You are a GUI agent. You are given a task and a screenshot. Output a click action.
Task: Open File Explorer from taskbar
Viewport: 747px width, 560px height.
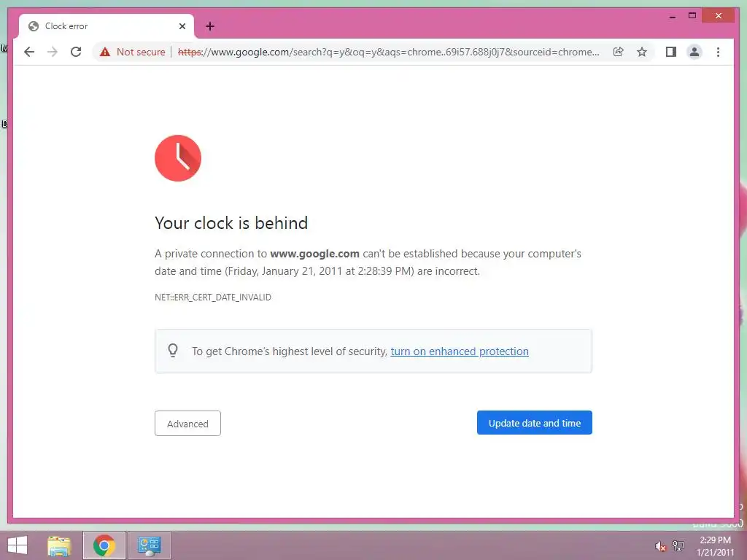[59, 545]
